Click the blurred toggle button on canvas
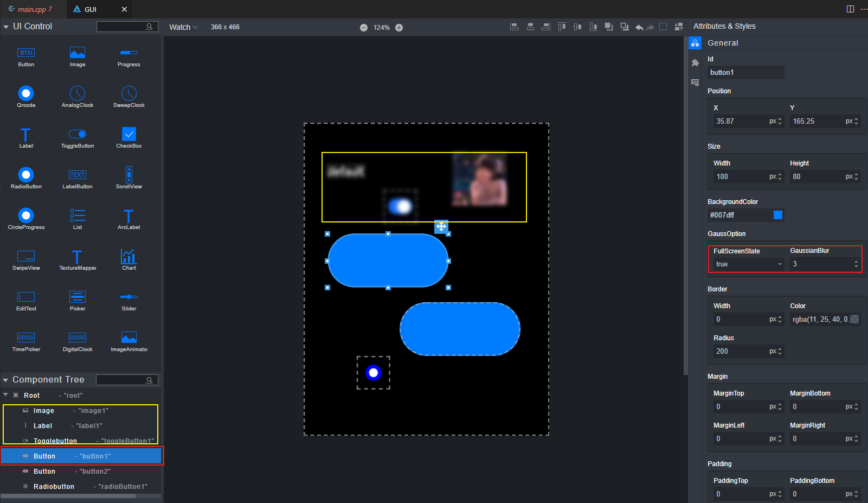The height and width of the screenshot is (503, 868). [x=401, y=206]
